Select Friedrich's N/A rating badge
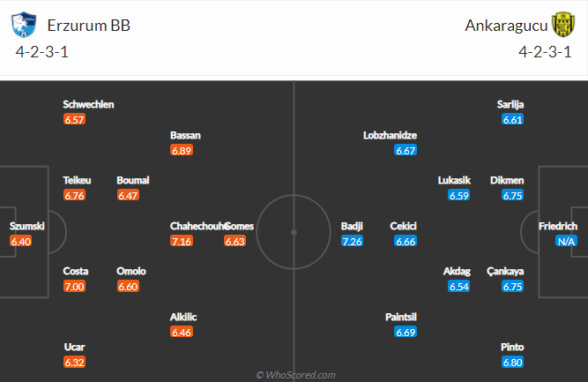The width and height of the screenshot is (588, 382). (566, 241)
